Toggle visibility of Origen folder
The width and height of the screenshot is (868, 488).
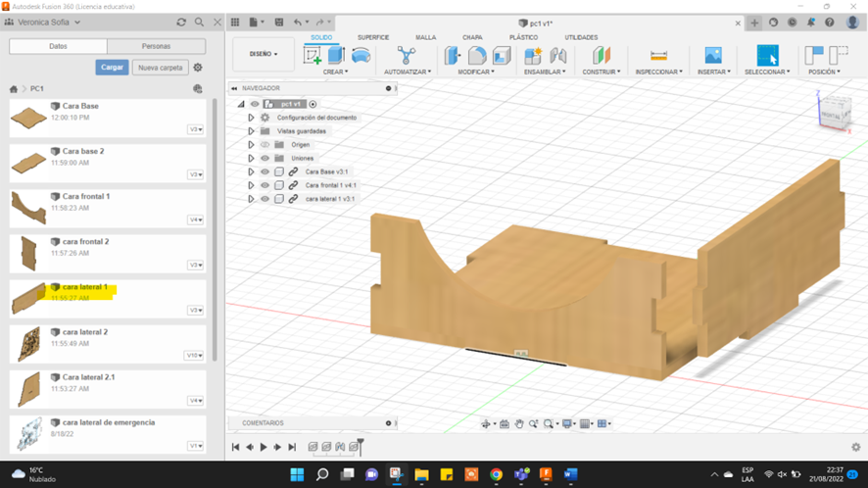pyautogui.click(x=265, y=145)
